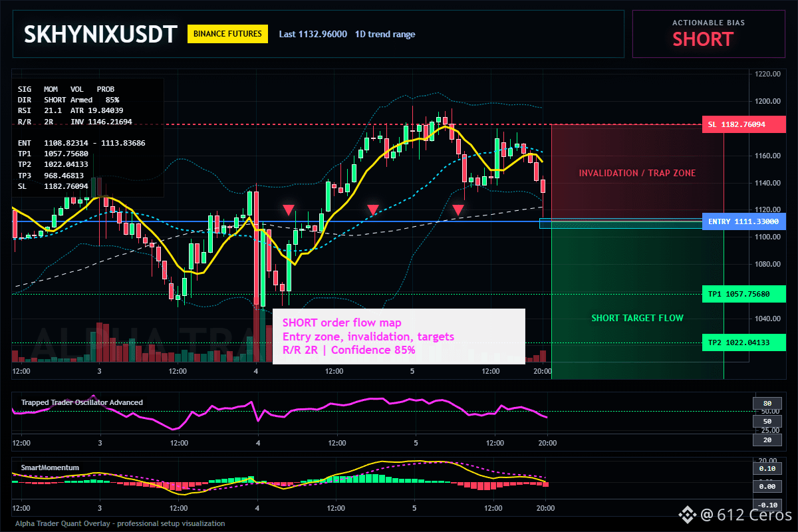Click the 1D trend range label
The width and height of the screenshot is (798, 532).
pyautogui.click(x=385, y=34)
